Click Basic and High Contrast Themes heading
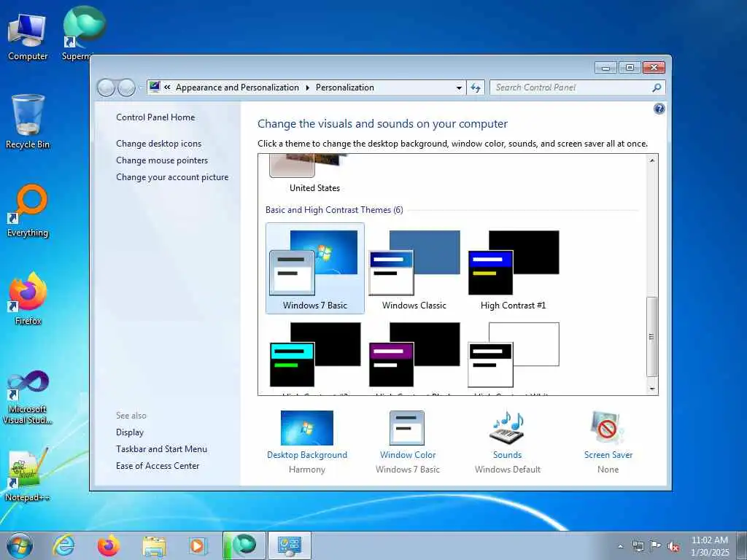The width and height of the screenshot is (747, 560). (334, 210)
